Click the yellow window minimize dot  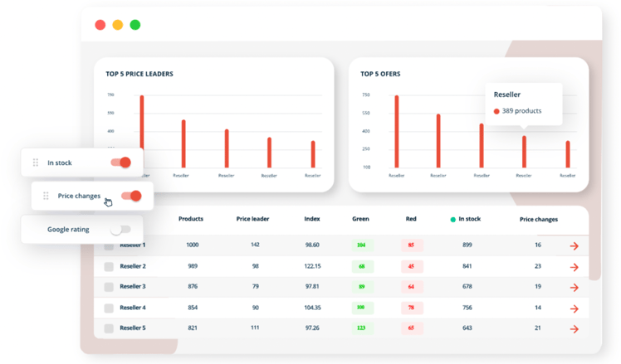[118, 25]
